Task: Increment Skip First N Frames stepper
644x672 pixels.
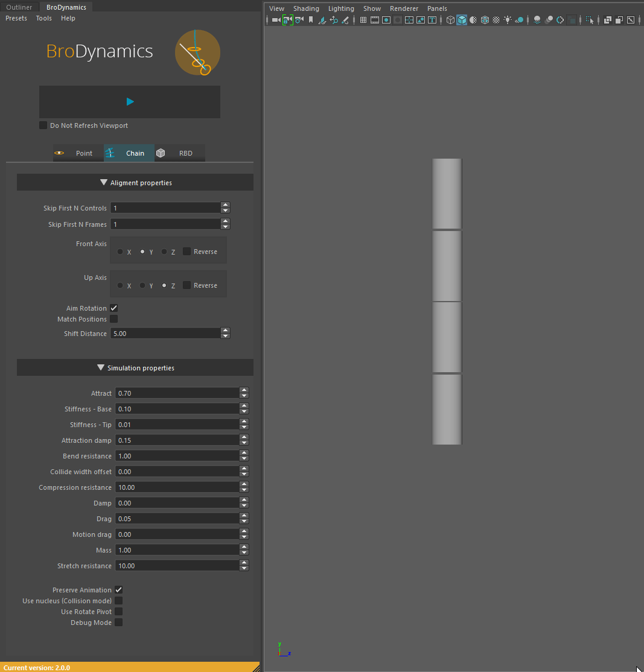Action: [x=226, y=221]
